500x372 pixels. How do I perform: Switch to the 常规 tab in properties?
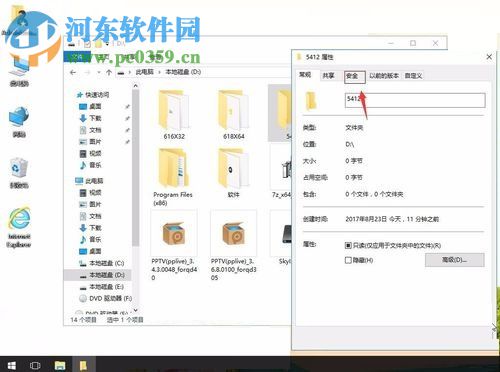(305, 75)
